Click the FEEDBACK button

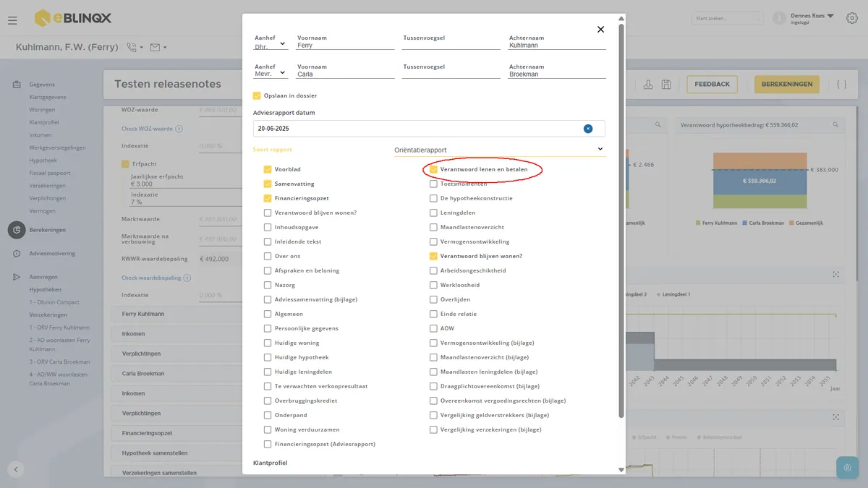tap(712, 85)
